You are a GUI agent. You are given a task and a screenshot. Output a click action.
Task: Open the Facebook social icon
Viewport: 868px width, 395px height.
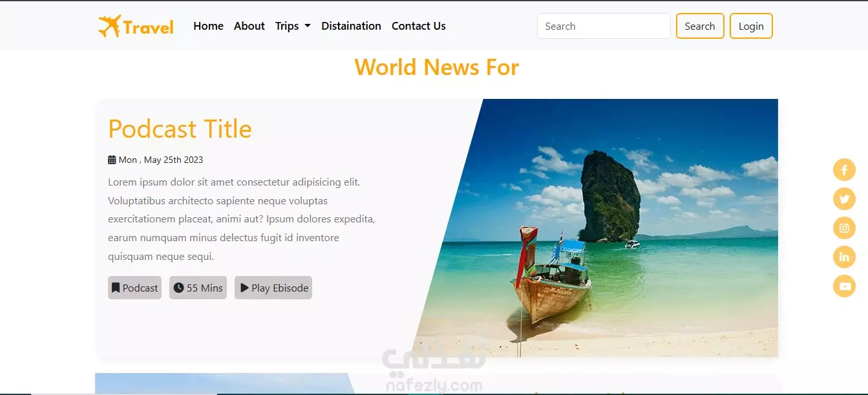click(844, 170)
